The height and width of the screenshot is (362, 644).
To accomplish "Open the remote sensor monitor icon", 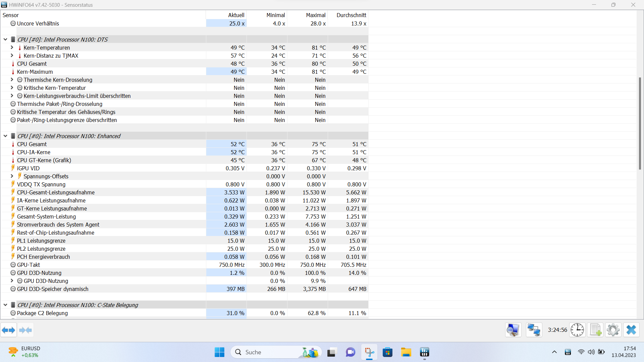I will 513,330.
